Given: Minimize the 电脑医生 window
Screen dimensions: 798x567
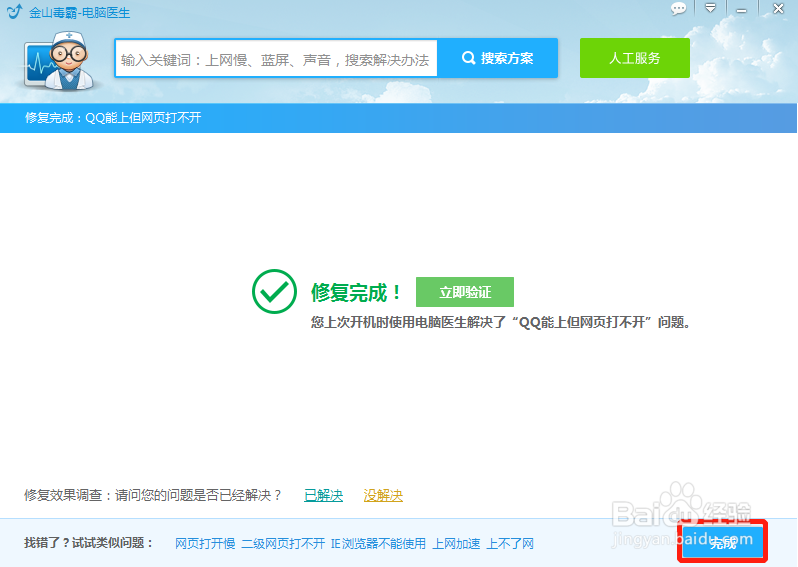Looking at the screenshot, I should (x=742, y=10).
